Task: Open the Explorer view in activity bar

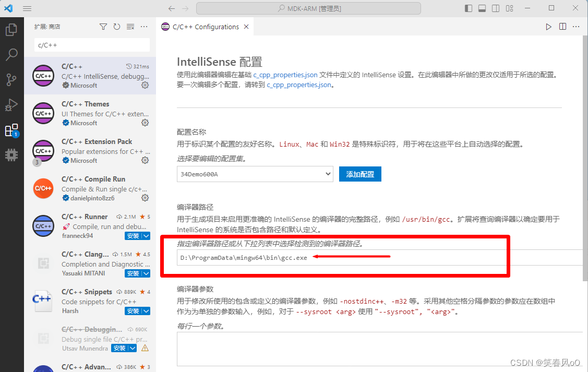Action: (11, 30)
